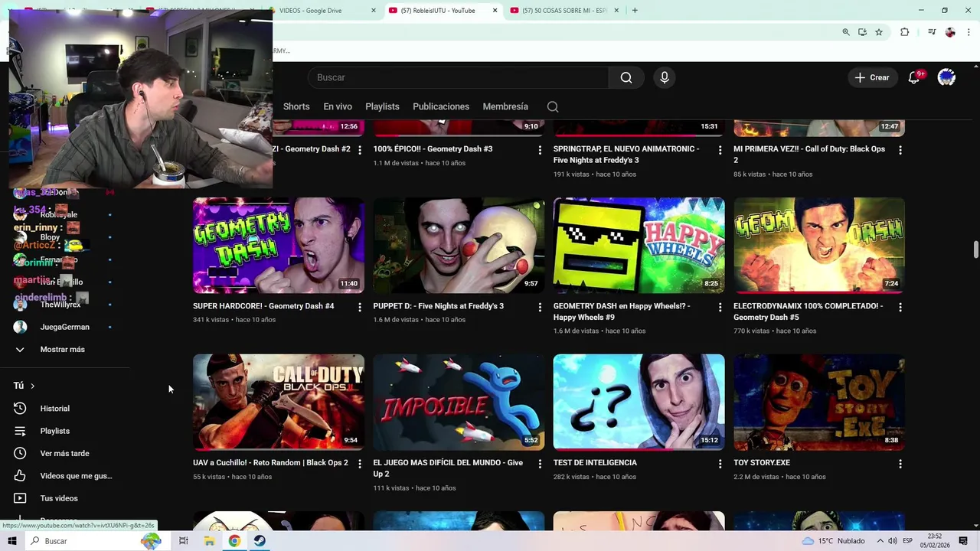Open options for SUPER HARDCORE Geometry Dash #4

coord(360,307)
